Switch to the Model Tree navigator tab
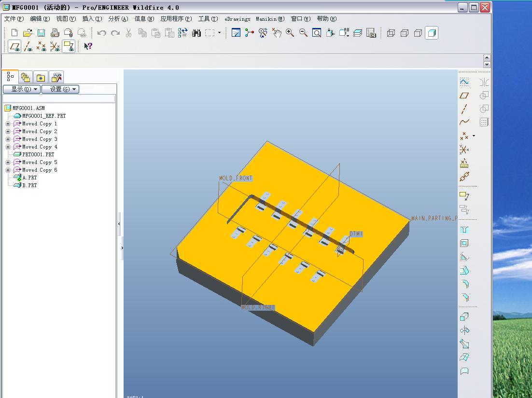Viewport: 532px width, 398px height. [10, 77]
